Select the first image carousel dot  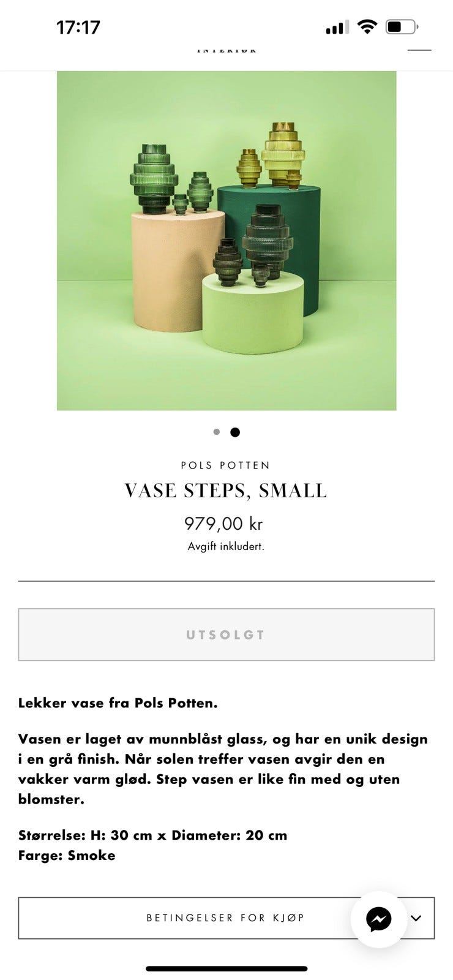(217, 432)
